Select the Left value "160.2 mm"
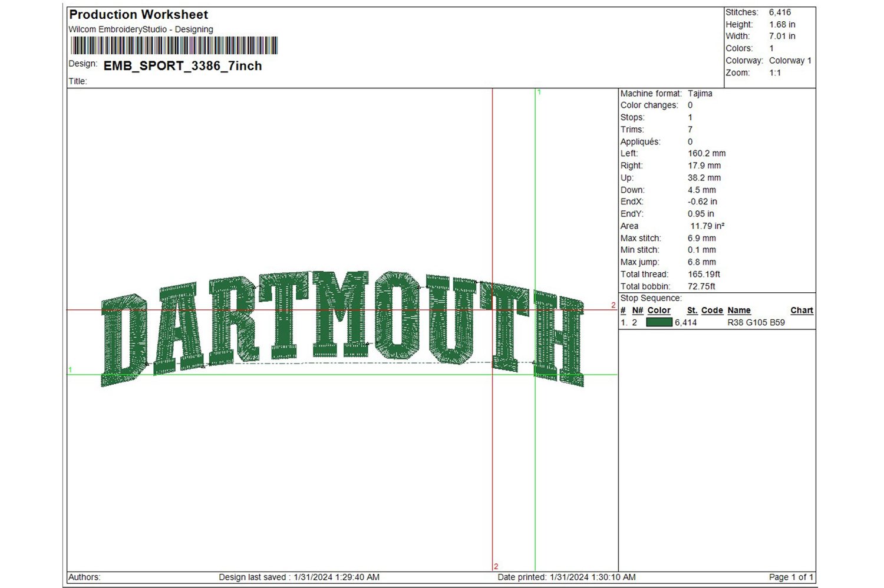 (x=707, y=154)
